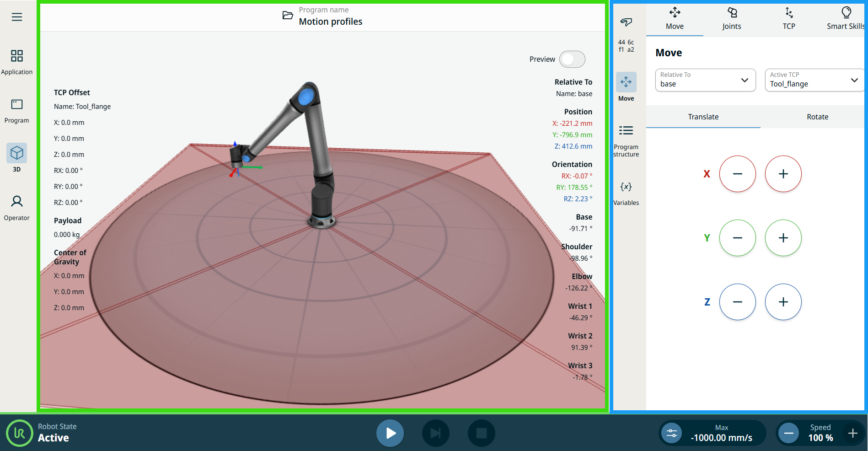Expand the Relative To dropdown
Image resolution: width=868 pixels, height=451 pixels.
click(x=705, y=80)
